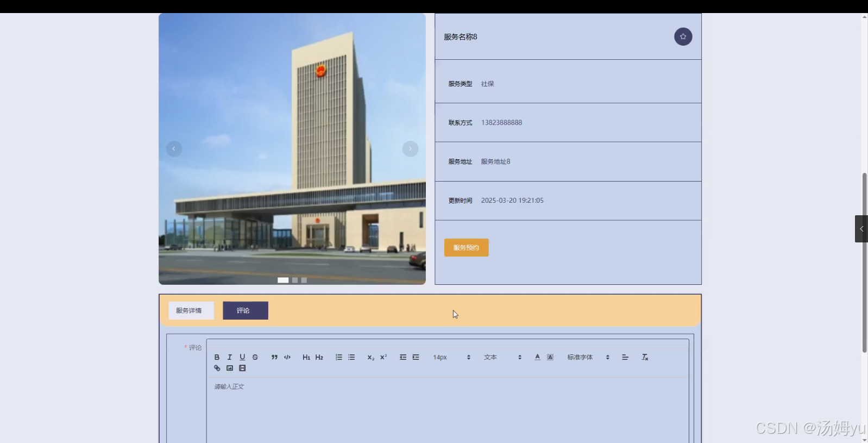Screen dimensions: 868x443
Task: Toggle strikethrough formatting in comment editor
Action: pyautogui.click(x=255, y=357)
